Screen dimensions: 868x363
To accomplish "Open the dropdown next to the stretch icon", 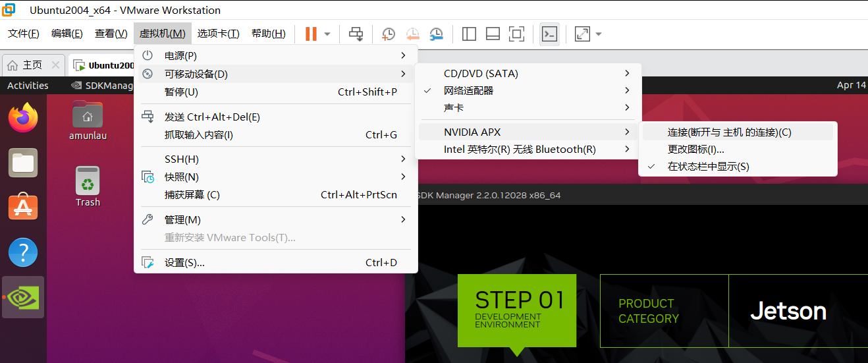I will 599,34.
